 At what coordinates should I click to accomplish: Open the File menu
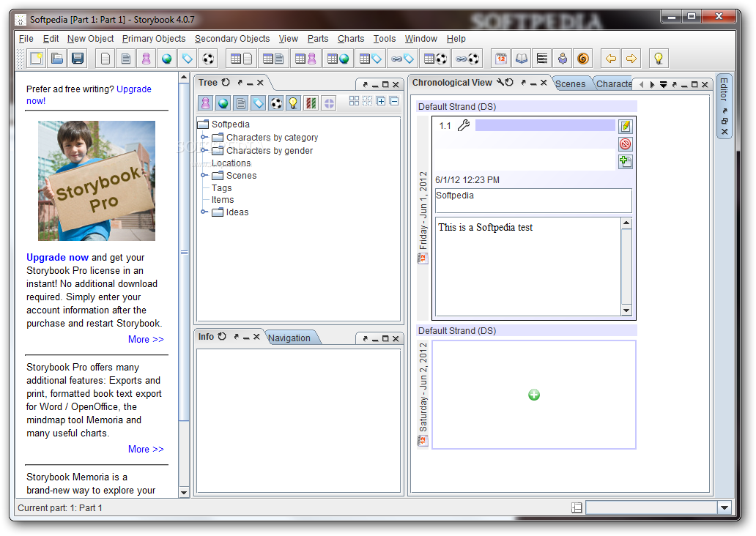coord(26,39)
